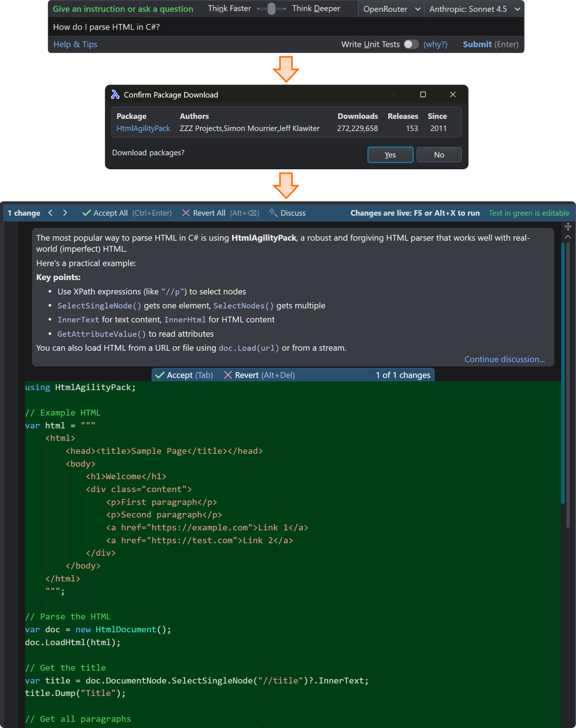Click the next change arrow

[65, 213]
